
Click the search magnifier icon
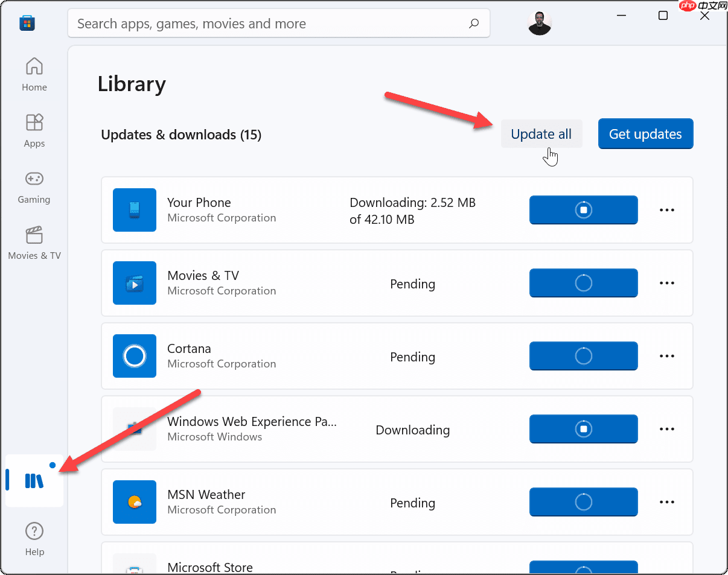pos(474,24)
